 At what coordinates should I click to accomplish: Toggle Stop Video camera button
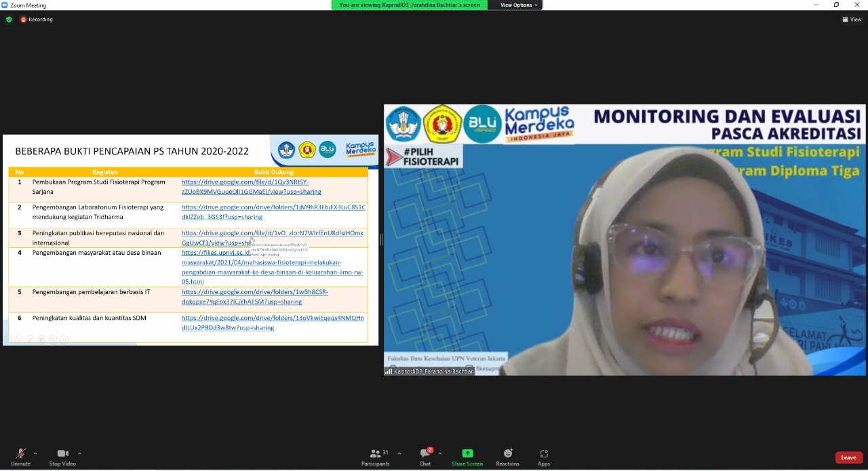[x=62, y=457]
